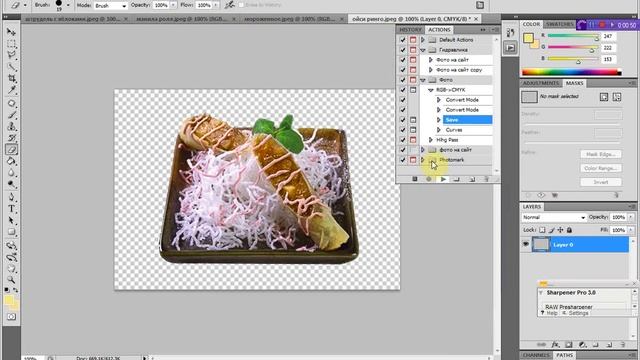Toggle dialog box for Save step

coord(413,120)
